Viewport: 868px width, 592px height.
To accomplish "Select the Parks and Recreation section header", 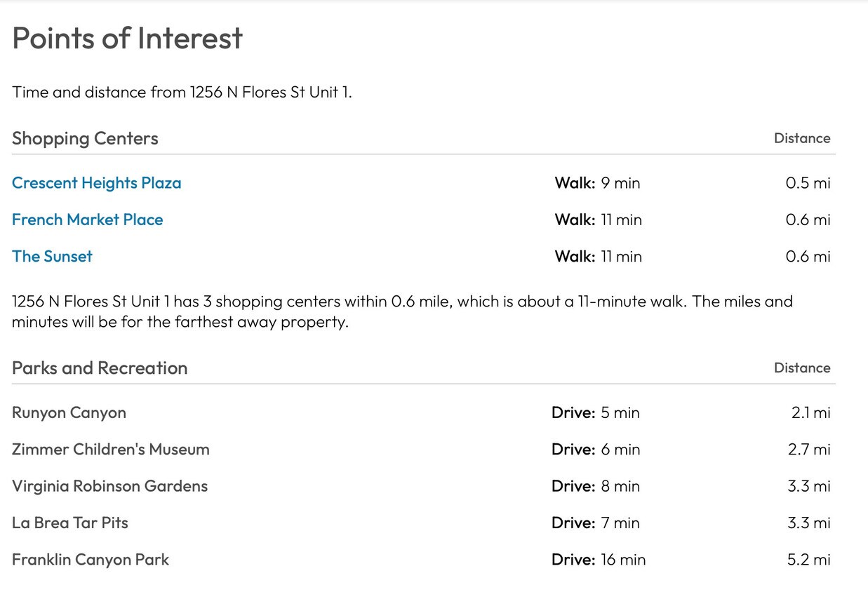I will [x=100, y=368].
